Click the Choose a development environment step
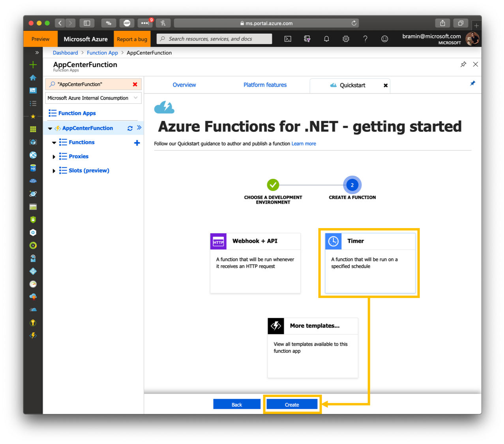 (273, 185)
